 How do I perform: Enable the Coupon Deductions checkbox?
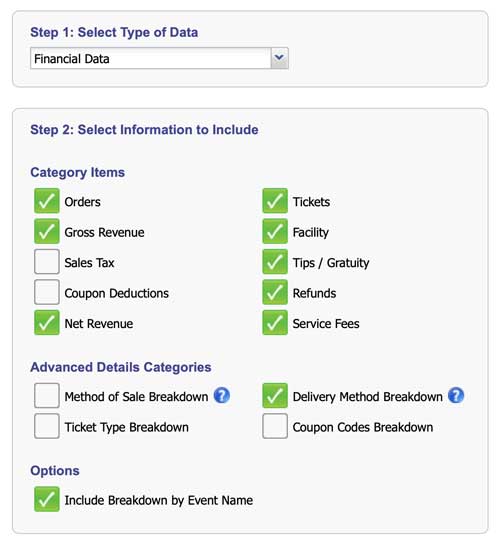pos(47,292)
